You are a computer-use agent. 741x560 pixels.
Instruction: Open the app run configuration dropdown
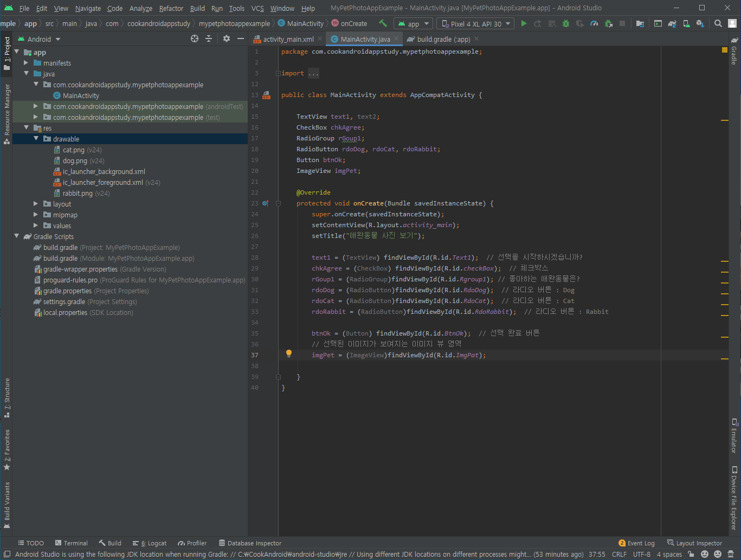413,23
